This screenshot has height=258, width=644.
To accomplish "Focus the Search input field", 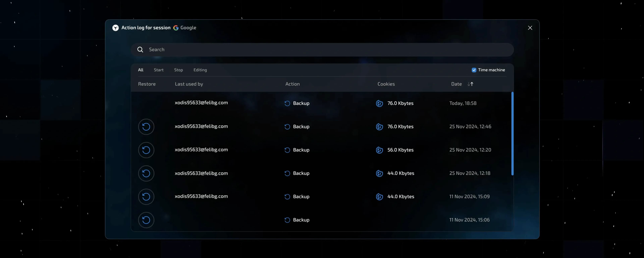I will (x=325, y=50).
